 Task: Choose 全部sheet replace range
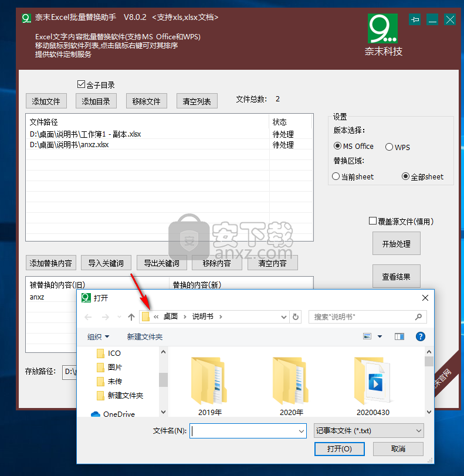tap(405, 176)
